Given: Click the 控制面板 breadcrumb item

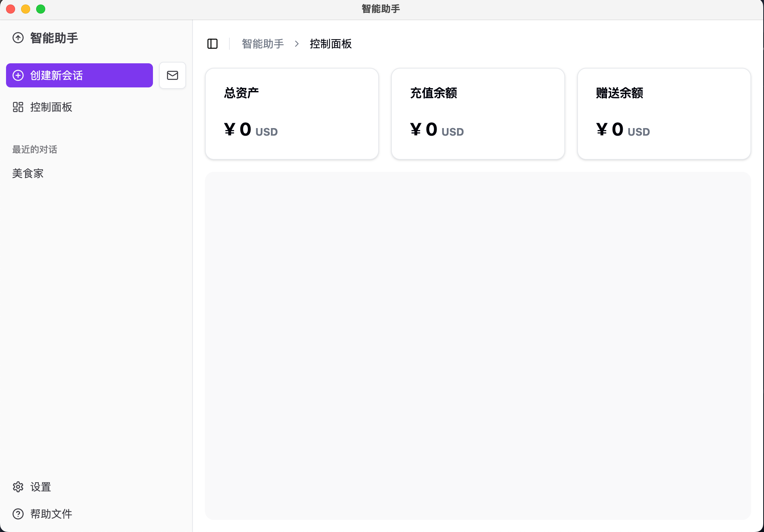Looking at the screenshot, I should click(330, 44).
